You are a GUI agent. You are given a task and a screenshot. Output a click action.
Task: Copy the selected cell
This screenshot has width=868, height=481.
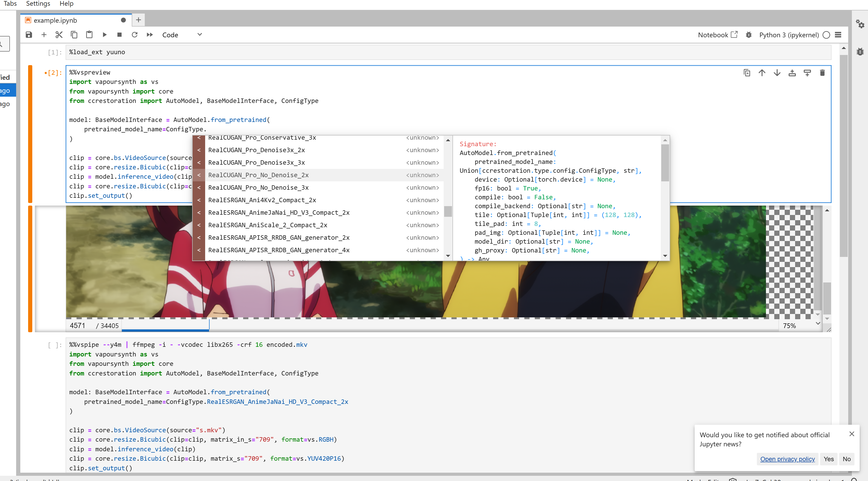coord(74,35)
